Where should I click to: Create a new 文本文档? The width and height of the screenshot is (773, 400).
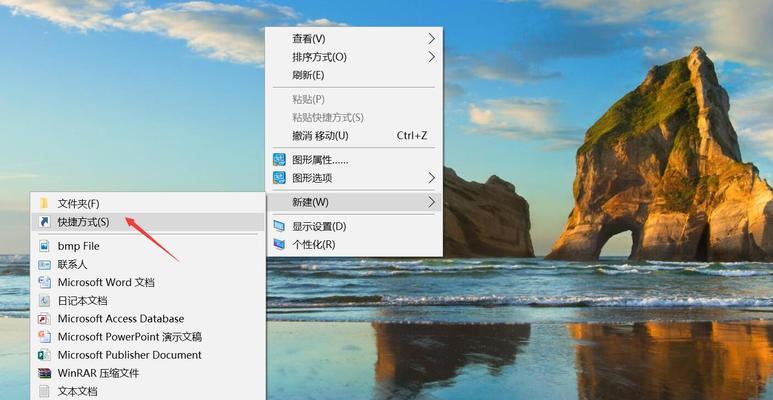(x=147, y=392)
